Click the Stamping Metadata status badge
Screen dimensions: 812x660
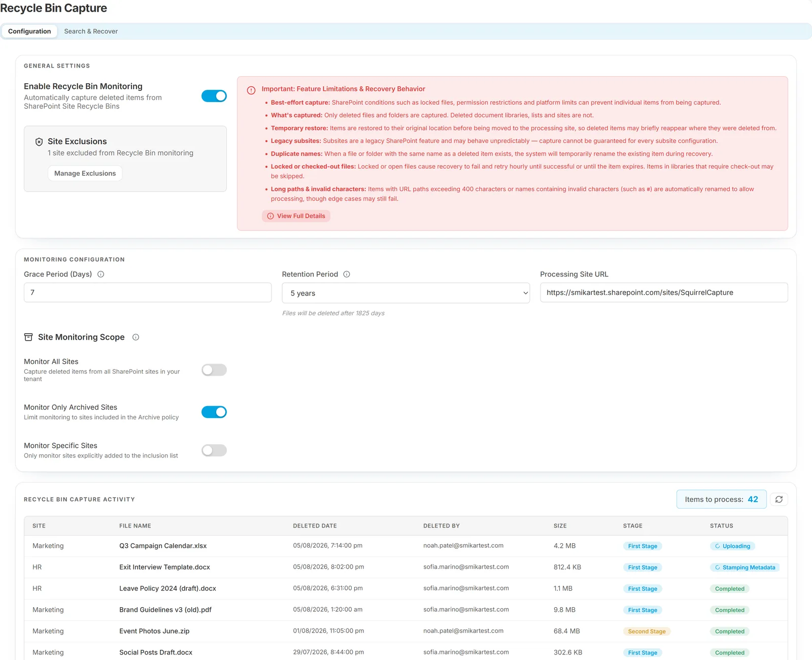(x=745, y=568)
